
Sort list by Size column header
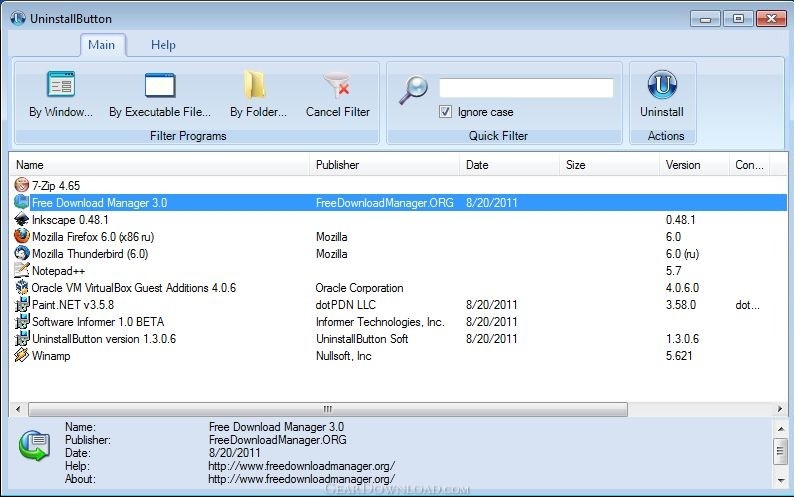click(609, 165)
